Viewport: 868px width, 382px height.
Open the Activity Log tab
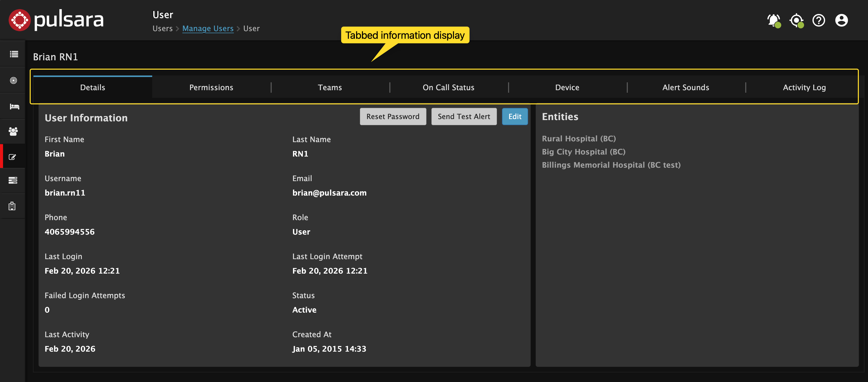click(x=804, y=87)
